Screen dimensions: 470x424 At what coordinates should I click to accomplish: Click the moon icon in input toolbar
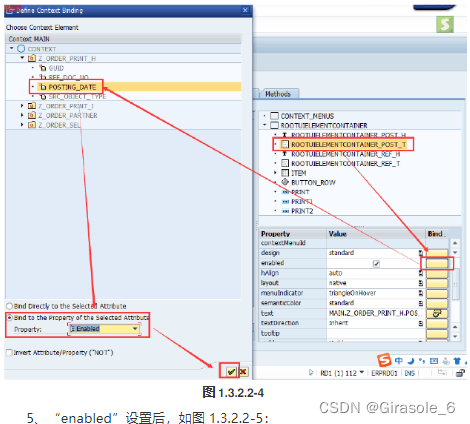(x=411, y=361)
